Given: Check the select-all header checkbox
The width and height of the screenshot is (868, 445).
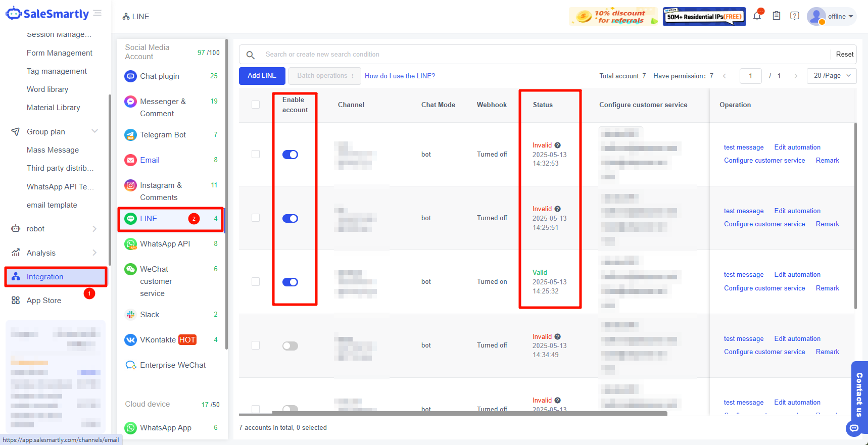Looking at the screenshot, I should 256,105.
